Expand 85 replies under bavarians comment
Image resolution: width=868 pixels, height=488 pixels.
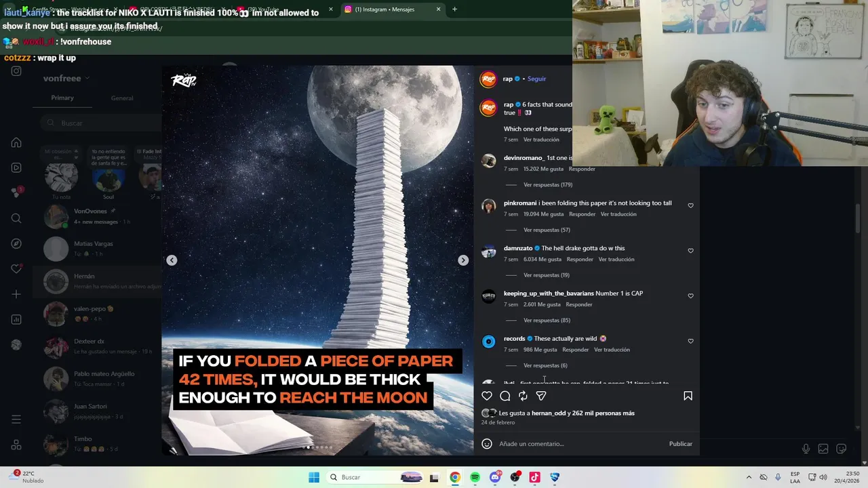click(547, 320)
